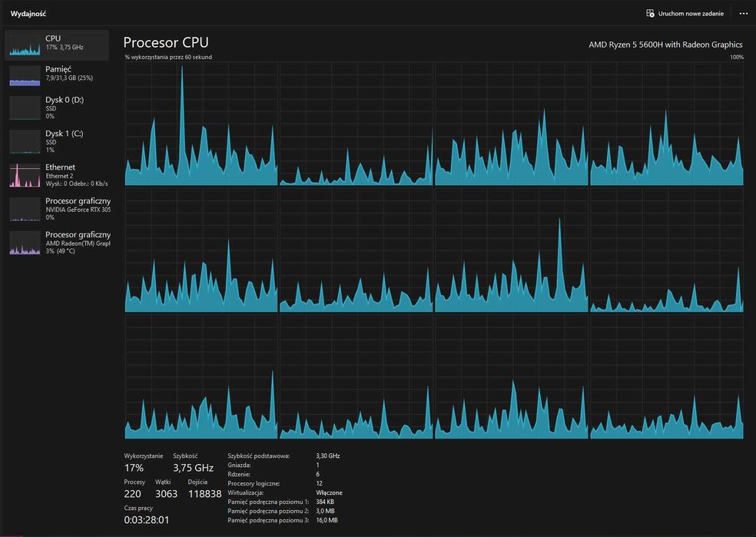Select NVIDIA GeForce RTX graphics processor icon
756x537 pixels.
point(25,209)
